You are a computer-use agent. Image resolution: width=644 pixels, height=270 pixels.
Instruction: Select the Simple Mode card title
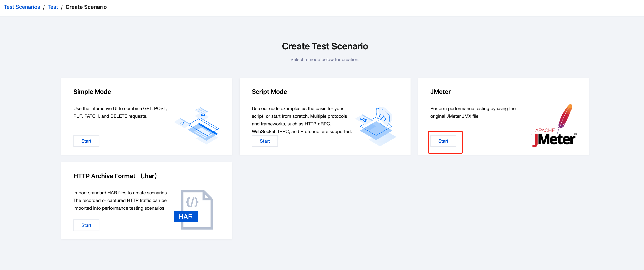92,92
